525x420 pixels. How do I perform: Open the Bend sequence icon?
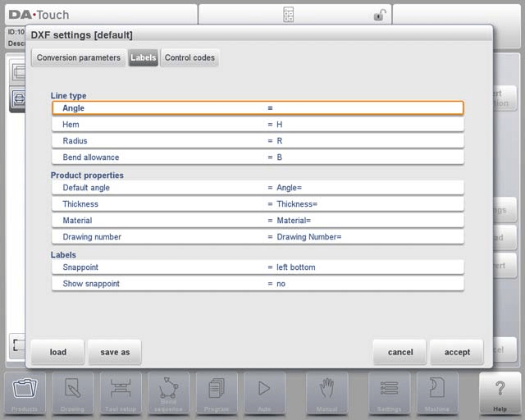click(x=168, y=394)
